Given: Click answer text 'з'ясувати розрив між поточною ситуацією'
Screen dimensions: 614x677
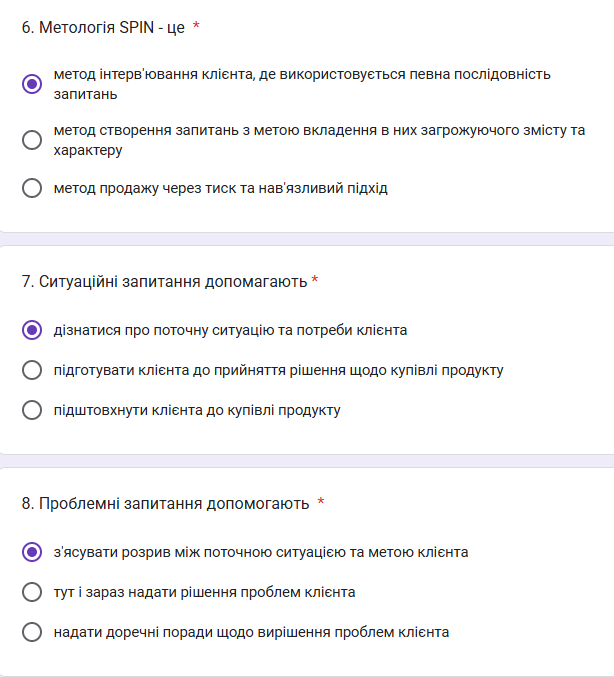Looking at the screenshot, I should 260,552.
